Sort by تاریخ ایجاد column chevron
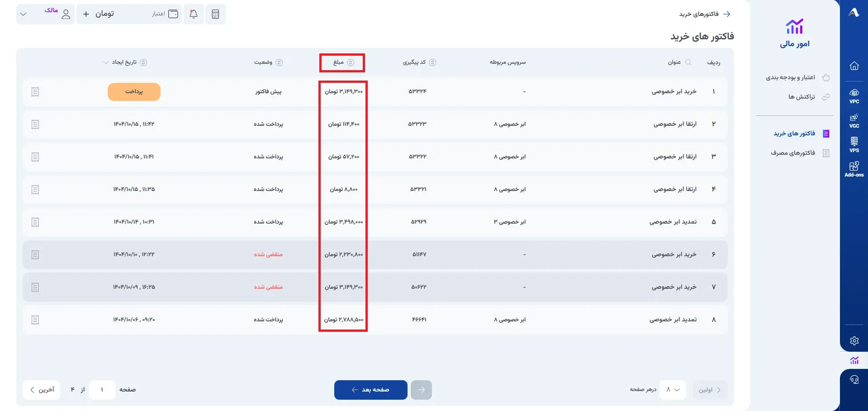Image resolution: width=868 pixels, height=411 pixels. click(x=106, y=62)
